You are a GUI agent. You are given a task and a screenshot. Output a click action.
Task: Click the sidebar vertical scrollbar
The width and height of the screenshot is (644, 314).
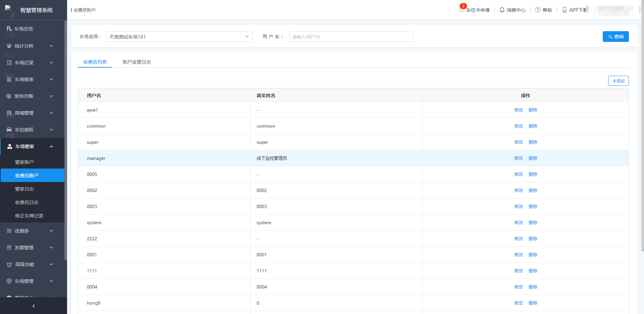point(65,140)
